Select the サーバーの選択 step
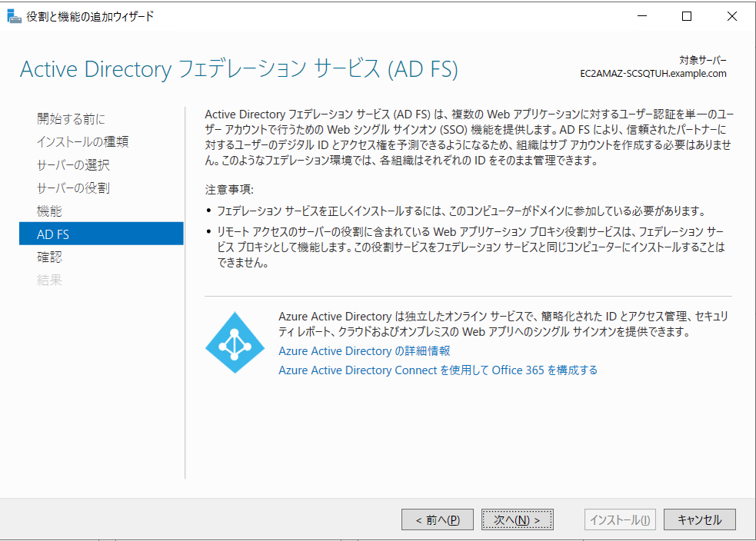The height and width of the screenshot is (541, 756). [x=73, y=164]
